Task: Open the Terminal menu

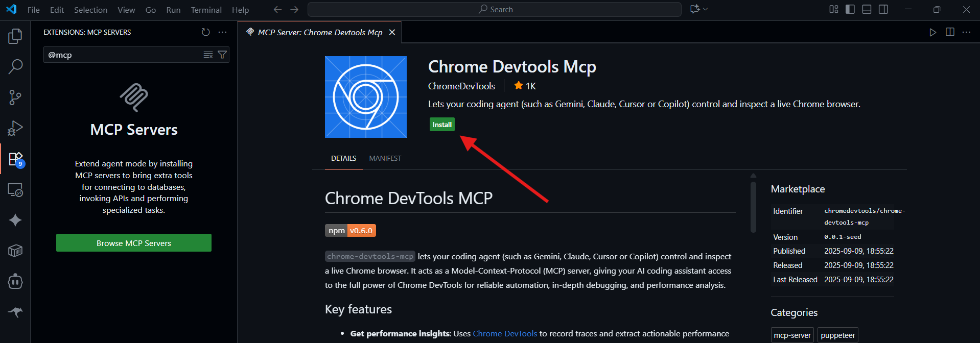Action: point(206,10)
